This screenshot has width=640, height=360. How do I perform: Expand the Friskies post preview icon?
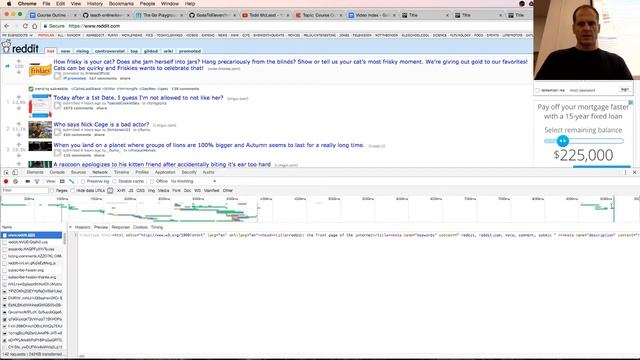click(57, 76)
